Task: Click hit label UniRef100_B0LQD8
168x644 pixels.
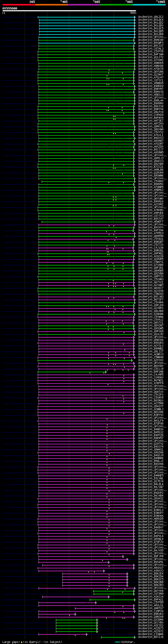Action: pos(151,34)
